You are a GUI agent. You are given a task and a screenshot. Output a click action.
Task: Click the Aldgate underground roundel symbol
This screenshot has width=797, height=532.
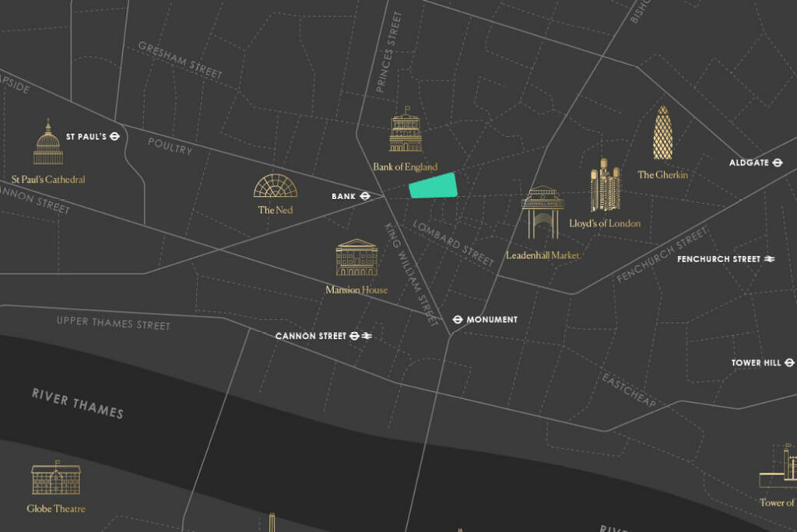coord(777,163)
